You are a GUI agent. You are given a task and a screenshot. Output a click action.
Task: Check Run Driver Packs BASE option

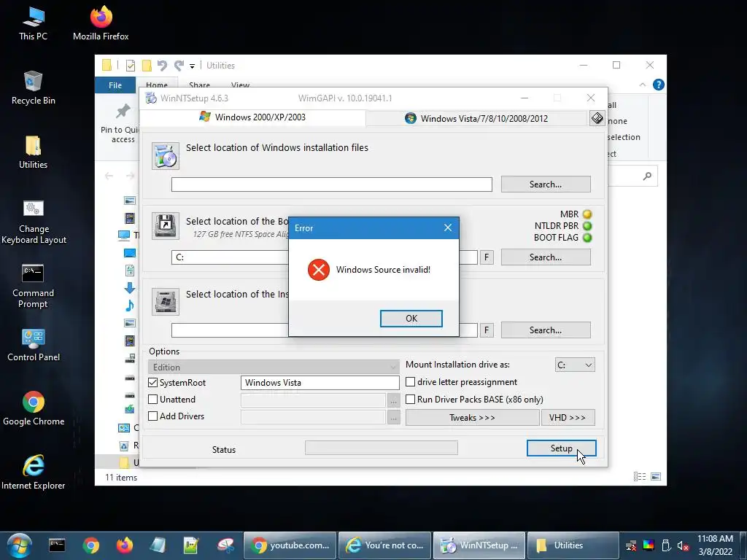(410, 399)
